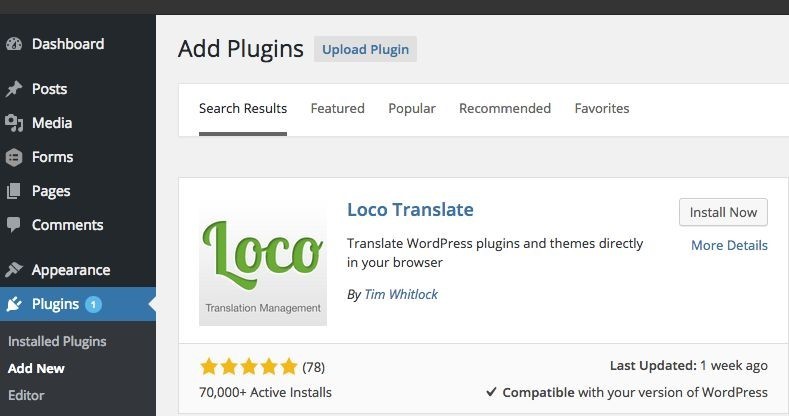This screenshot has width=789, height=416.
Task: Click the Posts pushpin icon
Action: click(14, 89)
